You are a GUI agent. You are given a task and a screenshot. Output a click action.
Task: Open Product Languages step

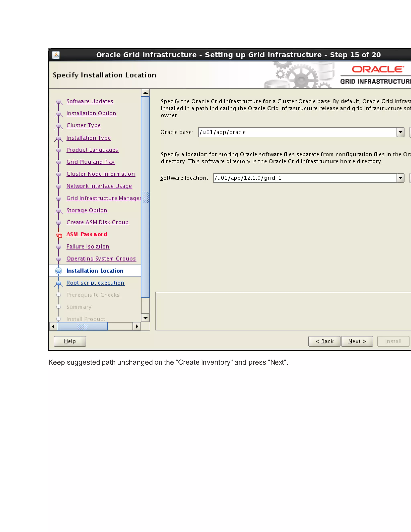(x=92, y=150)
